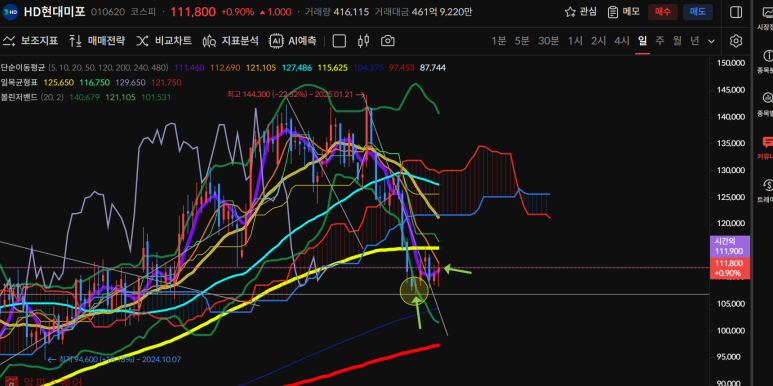The image size is (773, 386).
Task: Click Ichimoku value 116,750
Action: click(94, 82)
